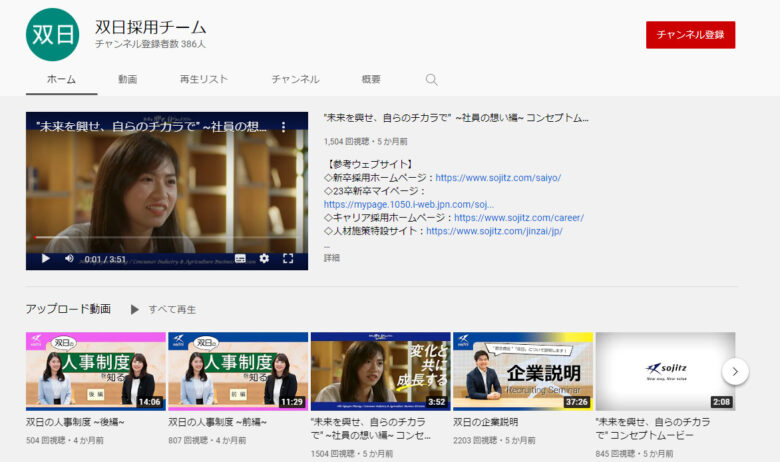Click the title 双日の人事制度 ~前編~

(x=217, y=422)
